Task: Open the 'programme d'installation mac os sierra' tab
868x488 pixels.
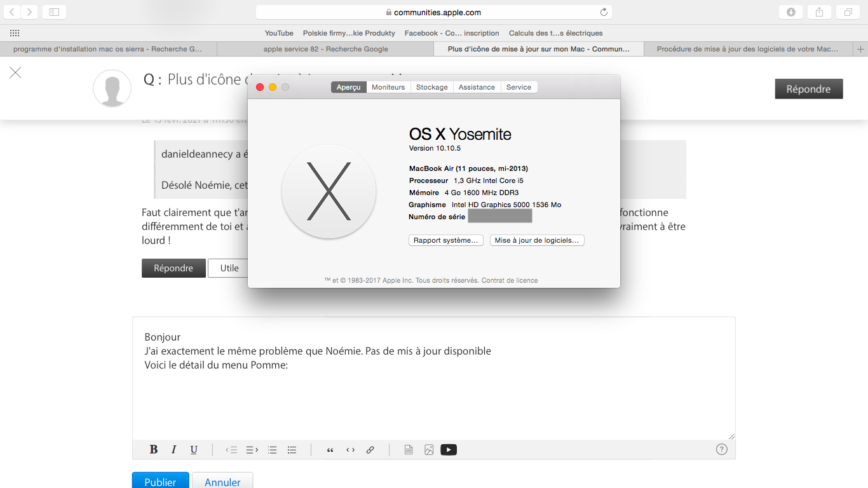Action: point(108,49)
